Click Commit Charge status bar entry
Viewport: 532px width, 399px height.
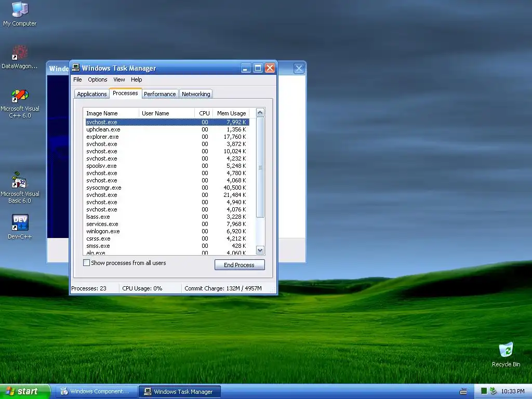(223, 288)
